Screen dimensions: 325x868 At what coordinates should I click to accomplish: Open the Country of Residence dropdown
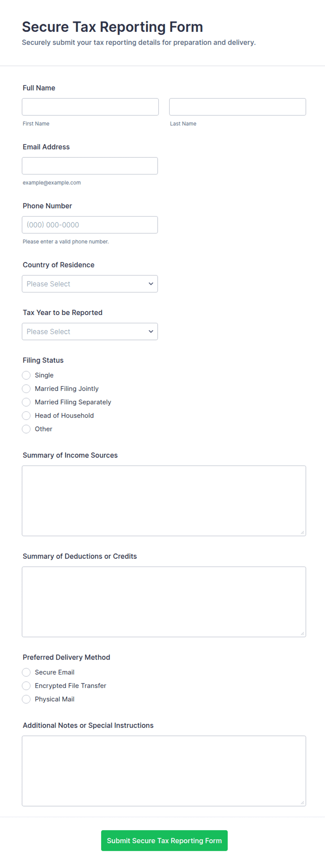tap(90, 284)
